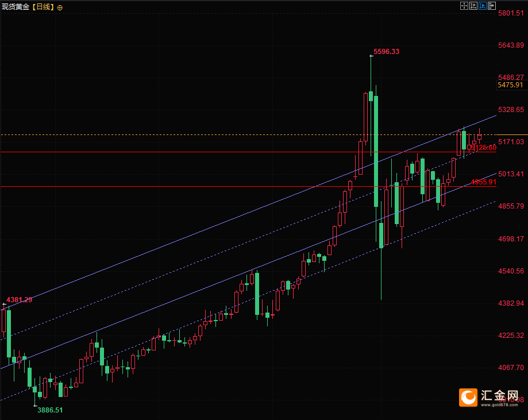Screen dimensions: 528x420
Task: Click the 5596.33 peak price label
Action: tap(386, 52)
